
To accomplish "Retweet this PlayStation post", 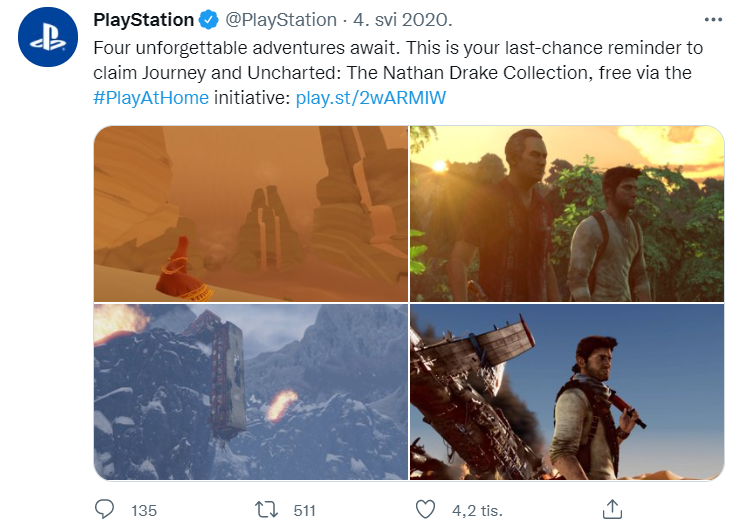I will coord(266,510).
